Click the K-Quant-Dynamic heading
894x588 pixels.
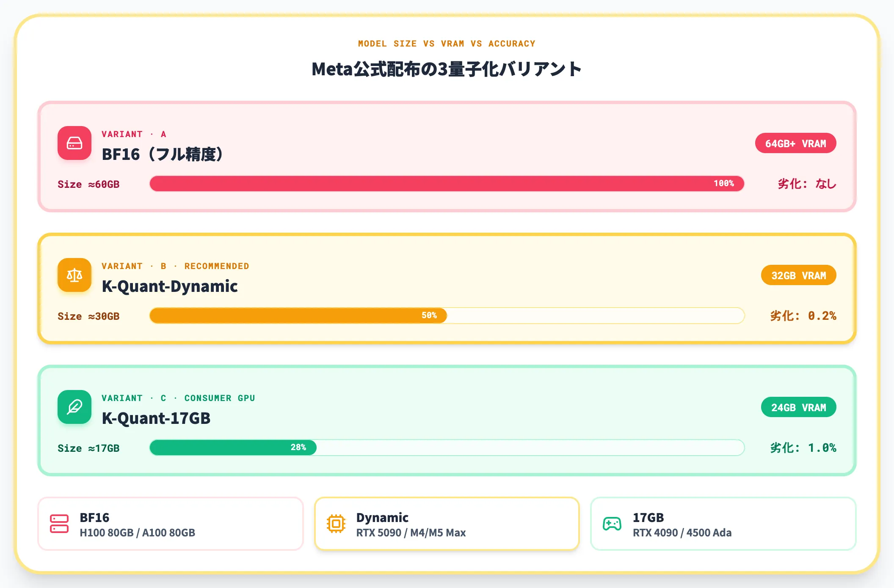pyautogui.click(x=170, y=286)
